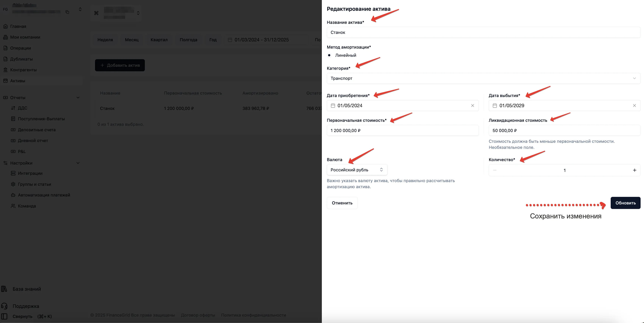
Task: Decrease Количество with the minus button
Action: pos(494,170)
